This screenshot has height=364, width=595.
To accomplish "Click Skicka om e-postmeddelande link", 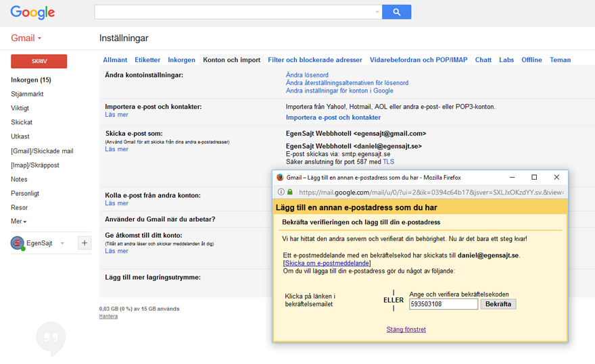I will 327,263.
